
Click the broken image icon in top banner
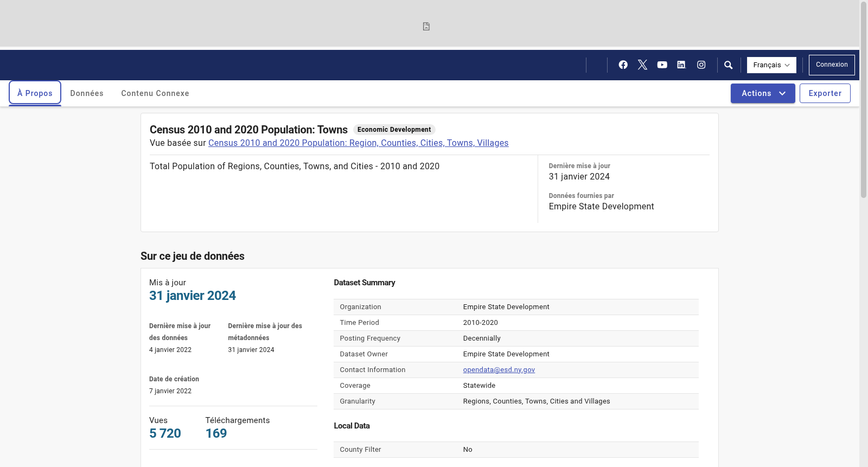pos(426,27)
